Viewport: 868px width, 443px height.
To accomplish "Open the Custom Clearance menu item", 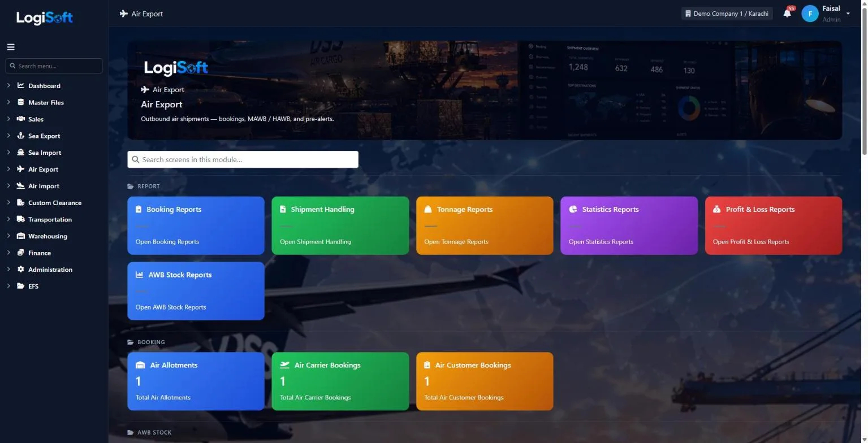I will point(55,202).
